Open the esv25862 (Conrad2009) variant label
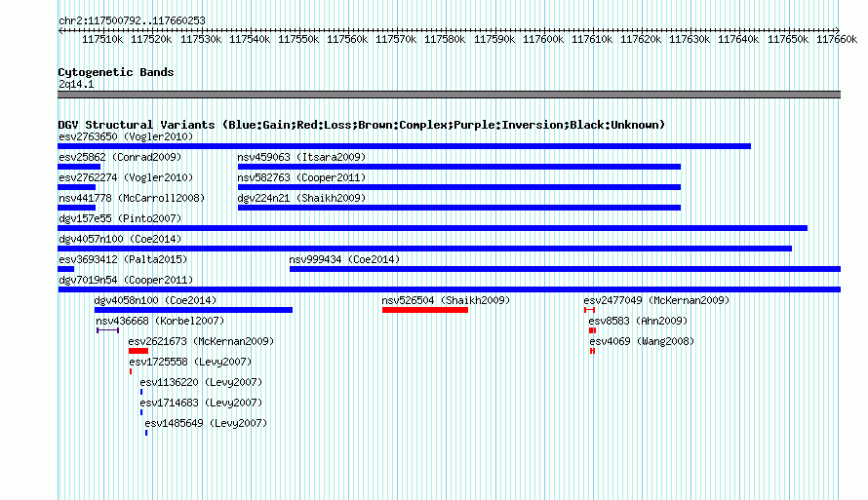The height and width of the screenshot is (500, 868). click(120, 157)
